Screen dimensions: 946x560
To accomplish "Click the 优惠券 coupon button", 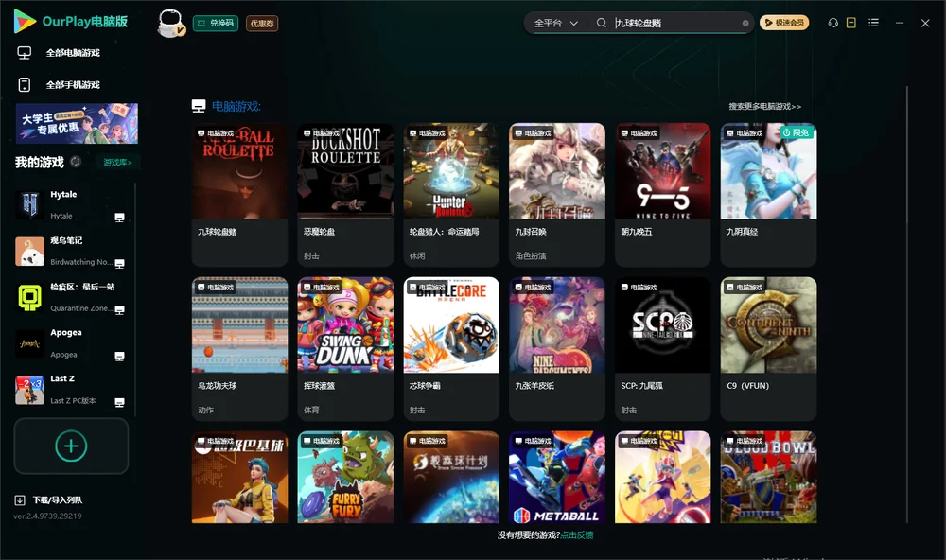I will point(262,24).
